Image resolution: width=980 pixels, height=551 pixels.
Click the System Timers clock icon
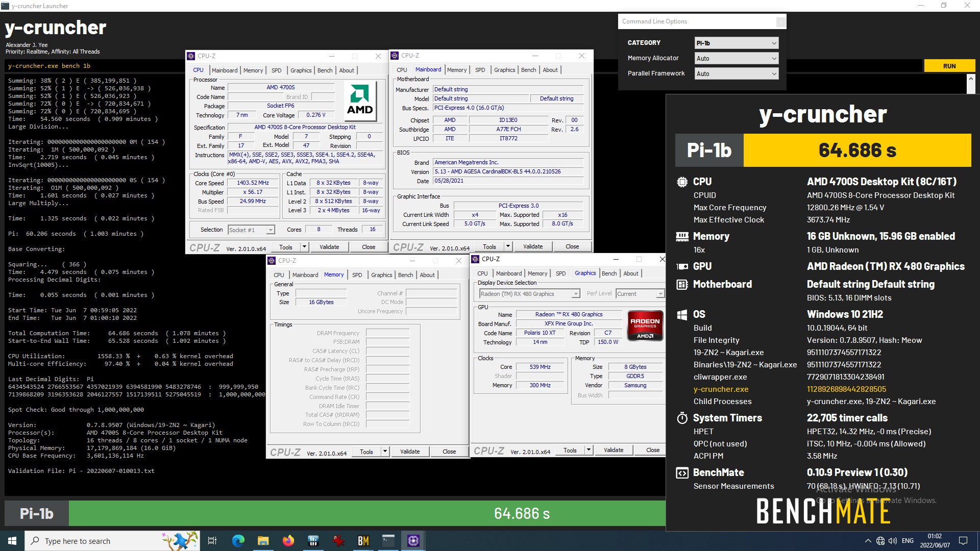click(682, 418)
